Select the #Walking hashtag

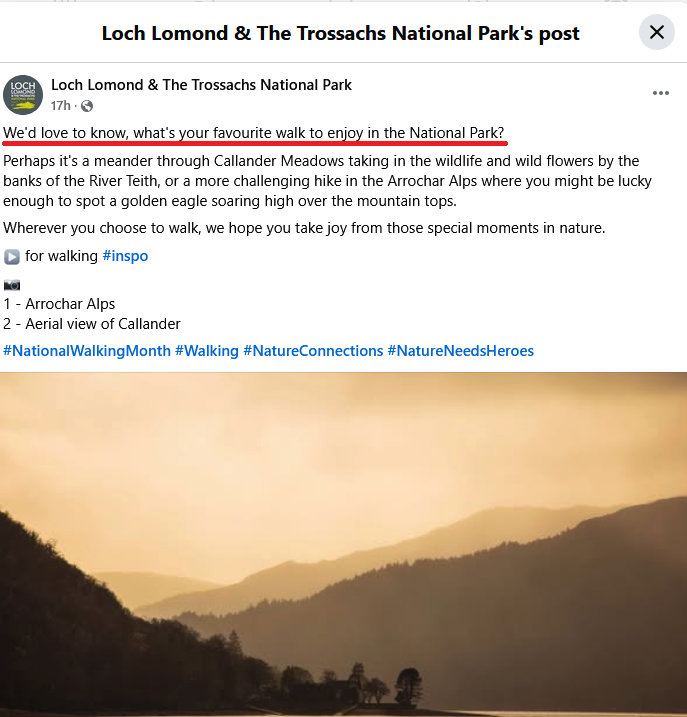[207, 351]
